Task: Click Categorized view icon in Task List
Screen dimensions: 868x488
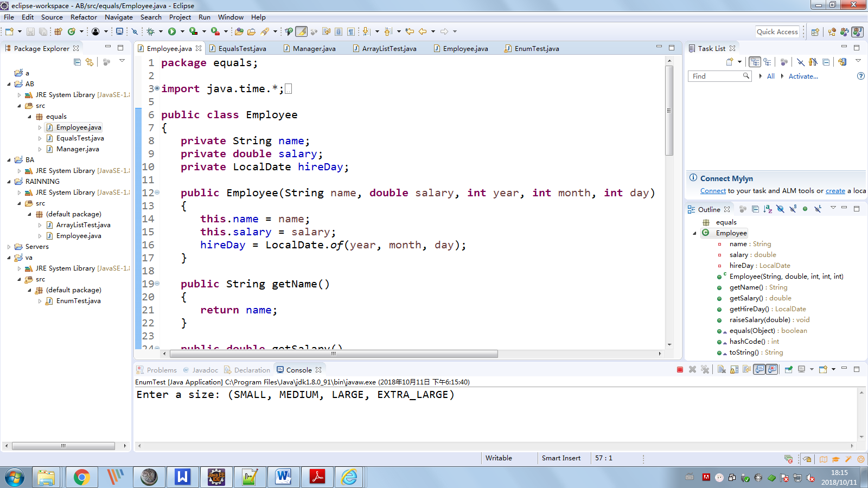Action: 755,62
